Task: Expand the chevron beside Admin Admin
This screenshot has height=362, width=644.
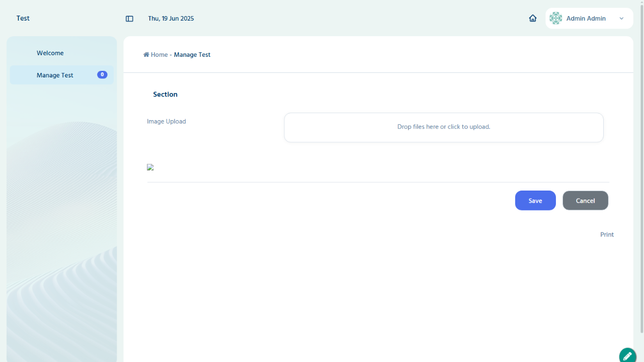Action: pos(621,19)
